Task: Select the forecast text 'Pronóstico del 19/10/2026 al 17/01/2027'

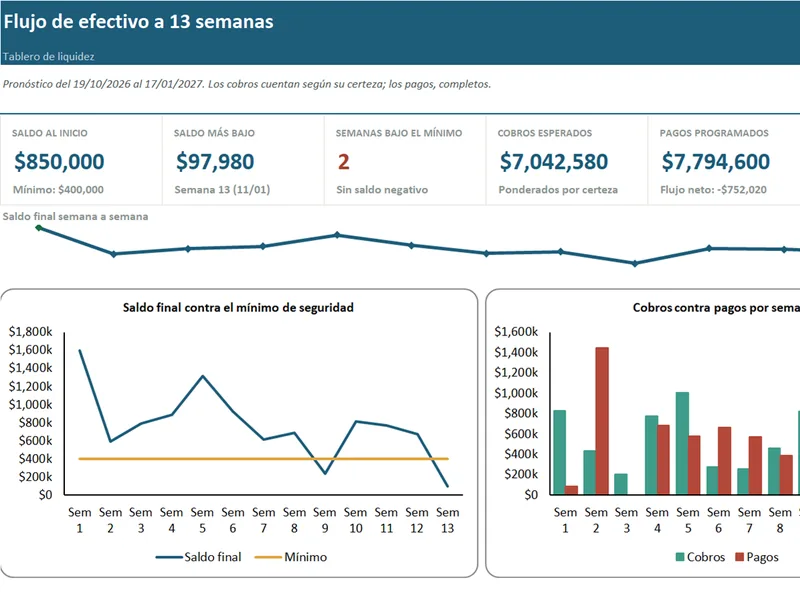Action: (103, 84)
